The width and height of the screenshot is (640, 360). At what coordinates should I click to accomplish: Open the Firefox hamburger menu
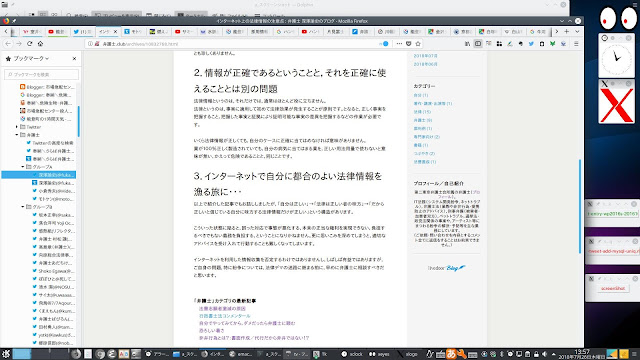[x=576, y=44]
